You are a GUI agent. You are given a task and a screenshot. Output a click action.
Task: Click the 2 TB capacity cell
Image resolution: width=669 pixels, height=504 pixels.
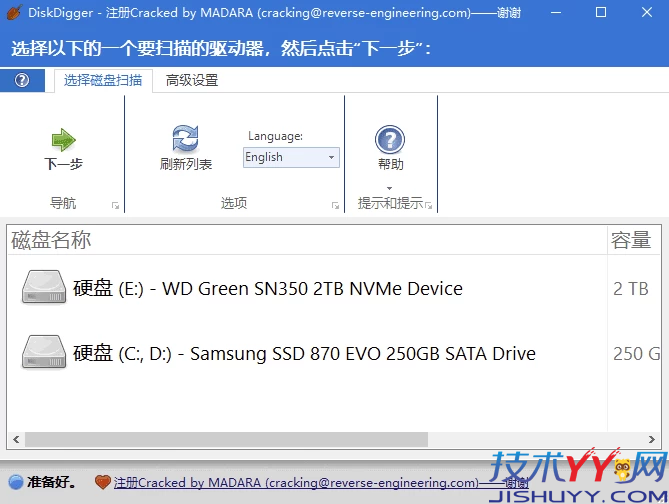point(631,289)
